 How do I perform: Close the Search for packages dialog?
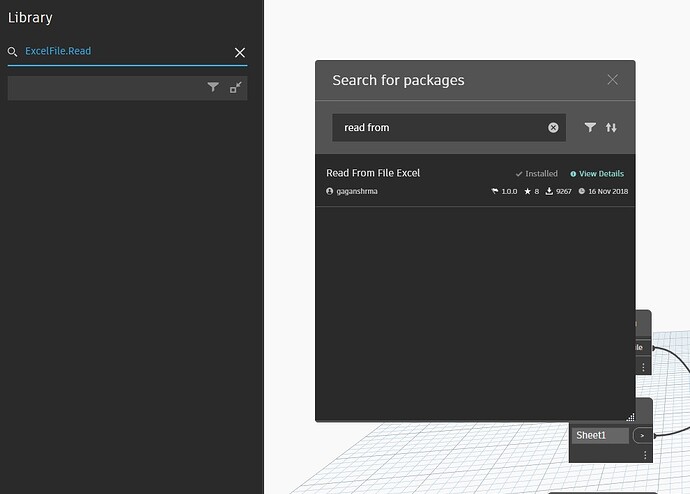click(613, 80)
